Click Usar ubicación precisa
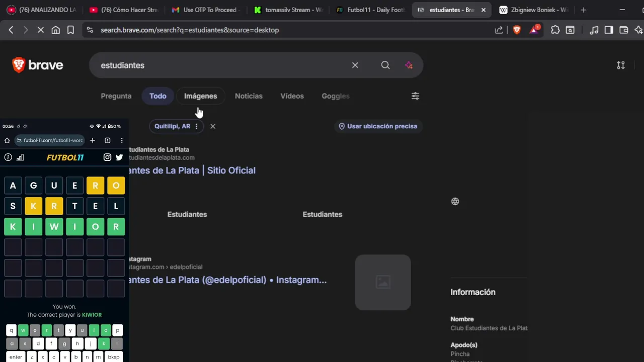 click(x=378, y=126)
